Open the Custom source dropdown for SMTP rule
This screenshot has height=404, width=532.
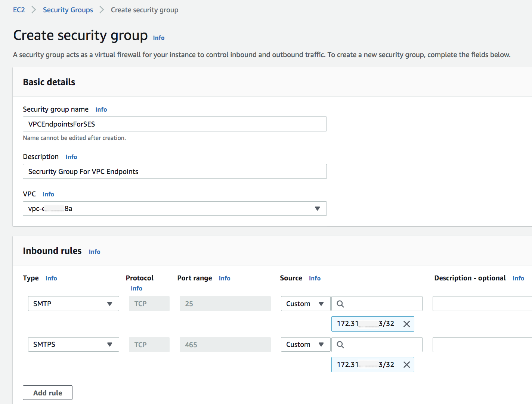click(305, 304)
